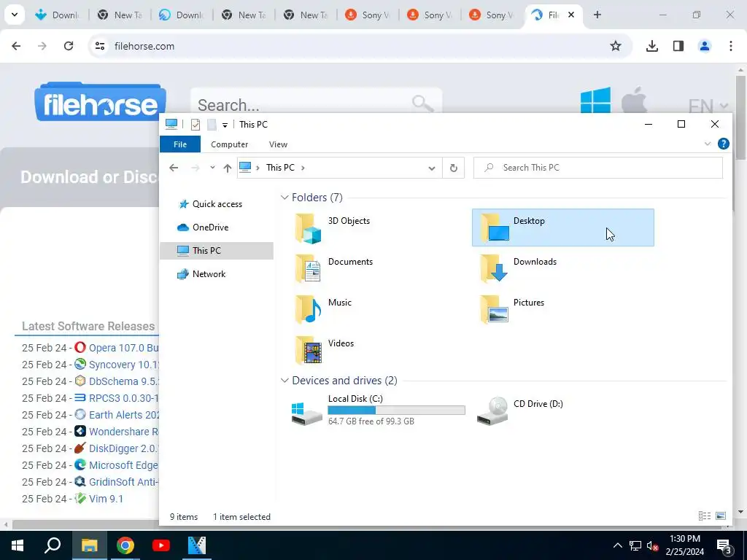Click New folder icon in Explorer title bar
Image resolution: width=747 pixels, height=560 pixels.
point(212,125)
